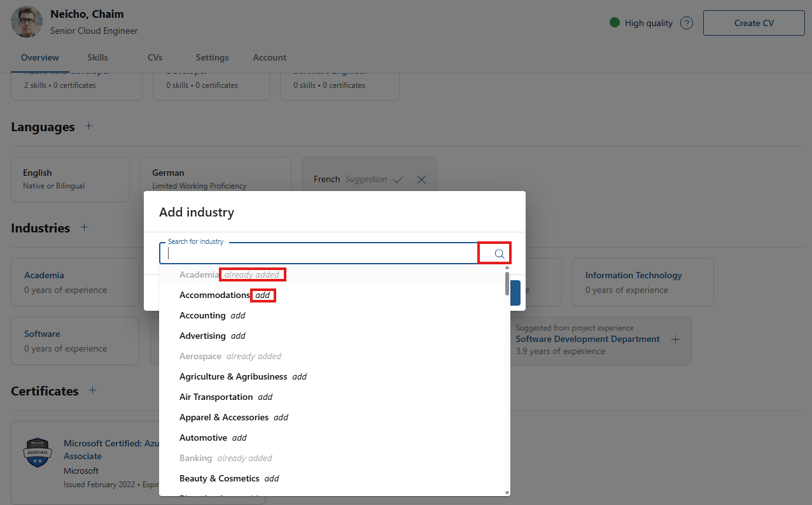
Task: Open the Account tab
Action: point(270,57)
